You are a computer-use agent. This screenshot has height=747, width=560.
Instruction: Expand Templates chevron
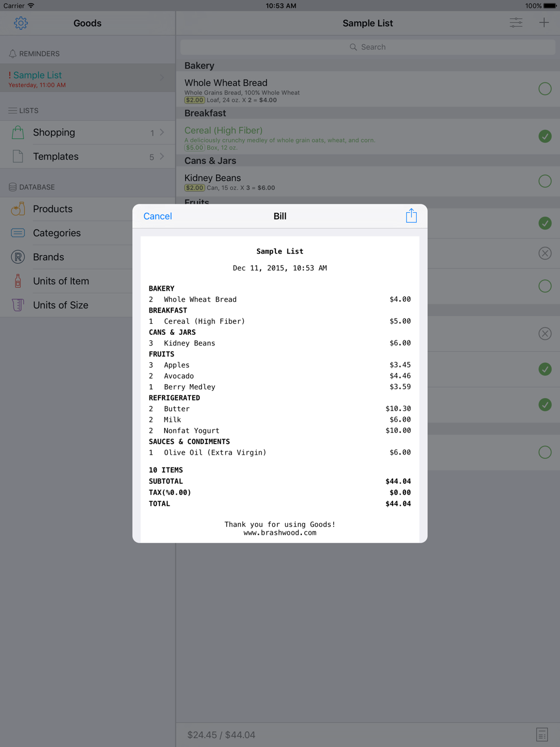pyautogui.click(x=162, y=156)
